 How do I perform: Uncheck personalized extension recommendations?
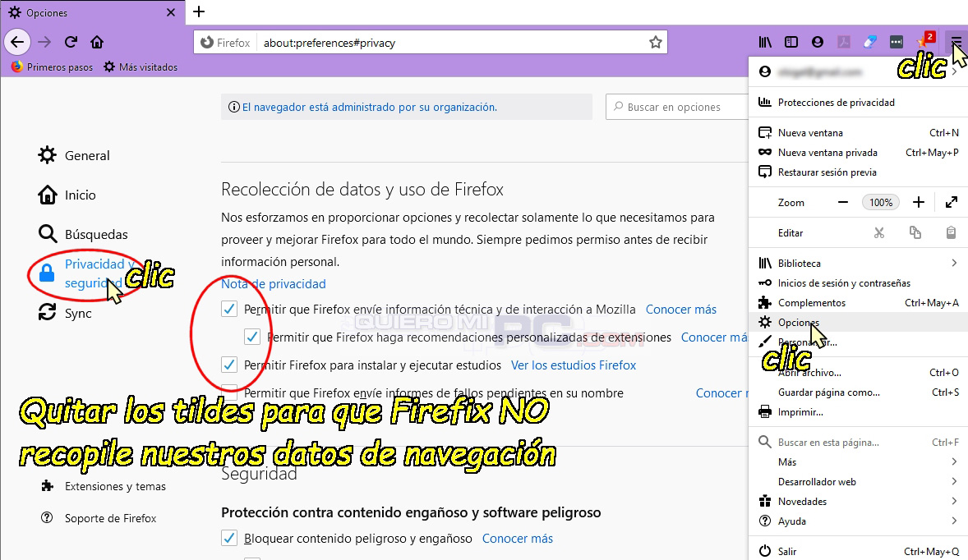pyautogui.click(x=252, y=337)
